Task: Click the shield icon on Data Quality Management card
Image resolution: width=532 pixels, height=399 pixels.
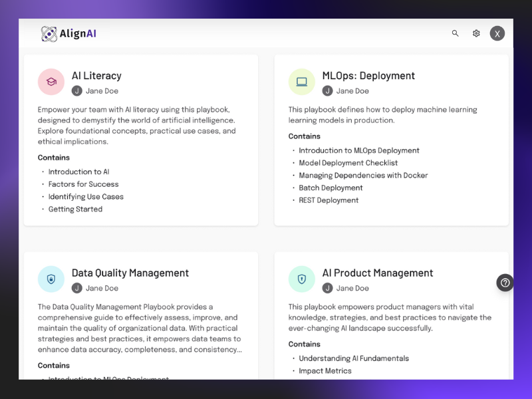Action: click(51, 279)
